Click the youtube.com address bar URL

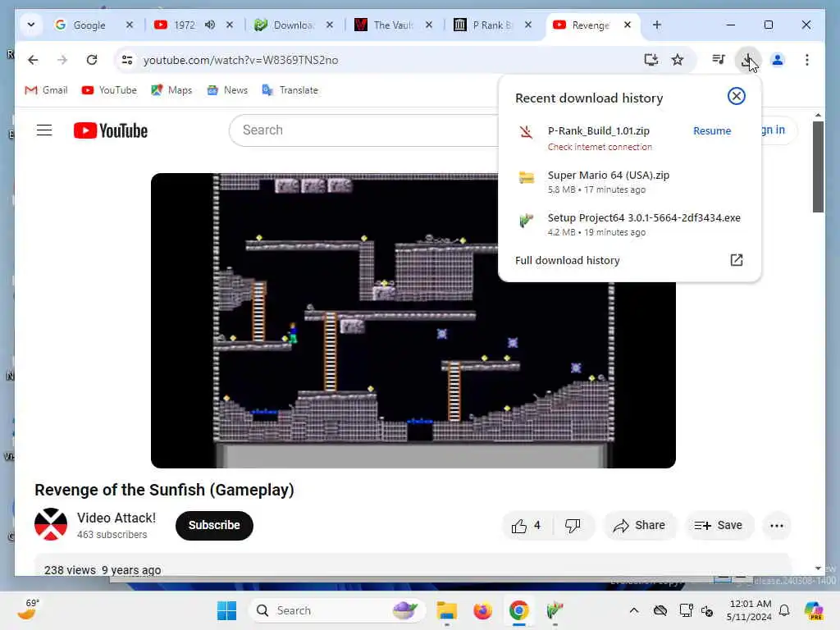click(x=240, y=60)
